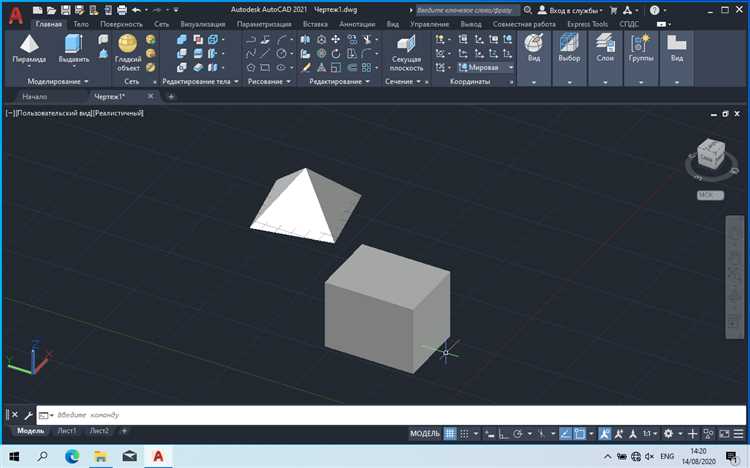This screenshot has width=750, height=468.
Task: Click the command line customize wrench icon
Action: point(28,415)
